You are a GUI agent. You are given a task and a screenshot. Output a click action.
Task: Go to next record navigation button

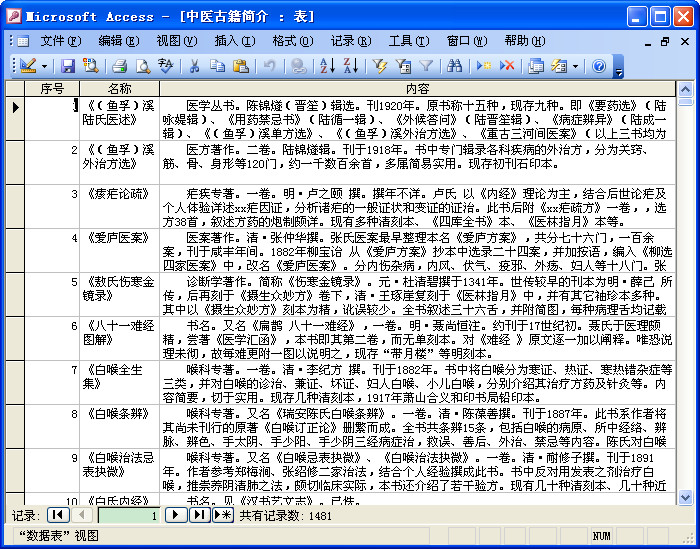pos(176,515)
